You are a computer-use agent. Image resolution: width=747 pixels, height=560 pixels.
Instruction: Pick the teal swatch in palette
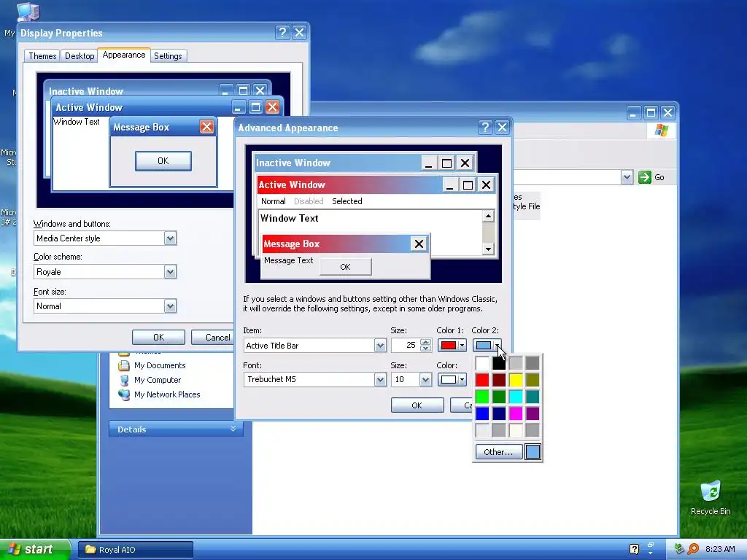pyautogui.click(x=532, y=397)
